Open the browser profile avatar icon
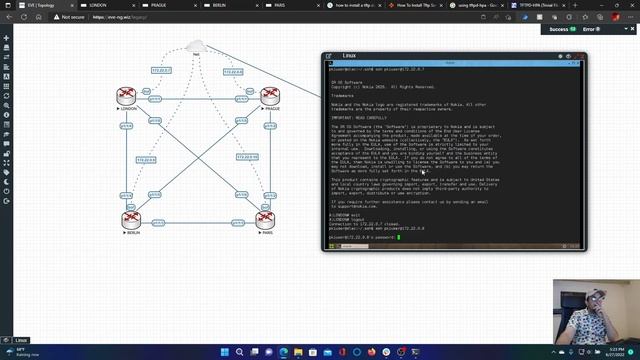The width and height of the screenshot is (640, 360). coord(616,17)
